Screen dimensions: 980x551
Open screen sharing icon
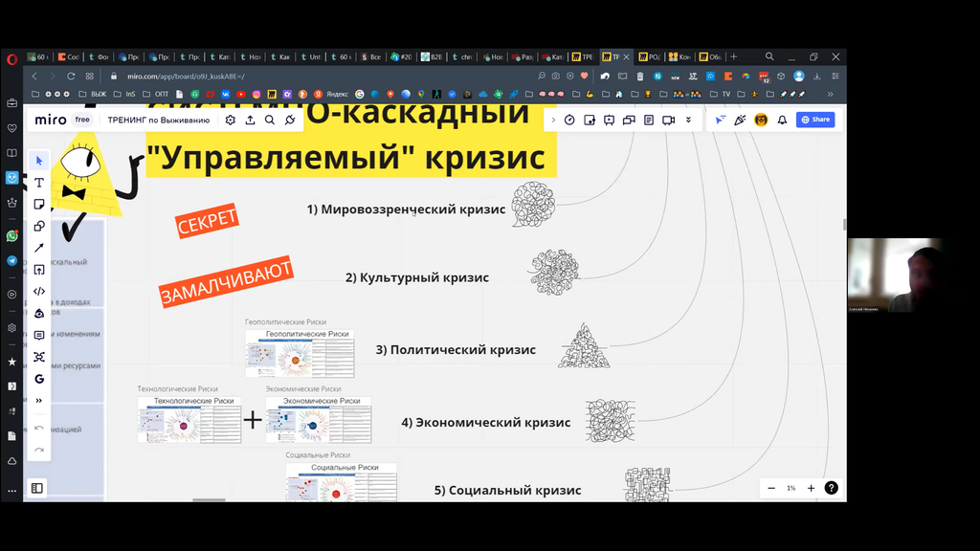point(629,120)
